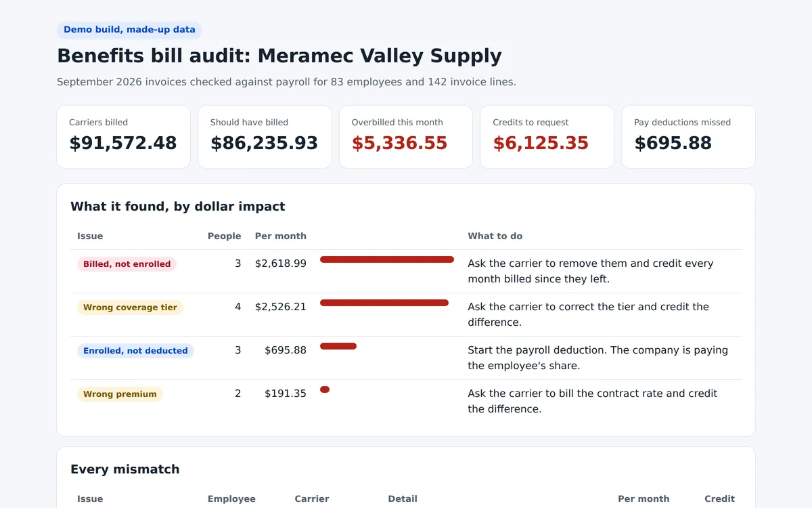Viewport: 812px width, 508px height.
Task: Select the Carriers billed value $91,572.48
Action: coord(123,143)
